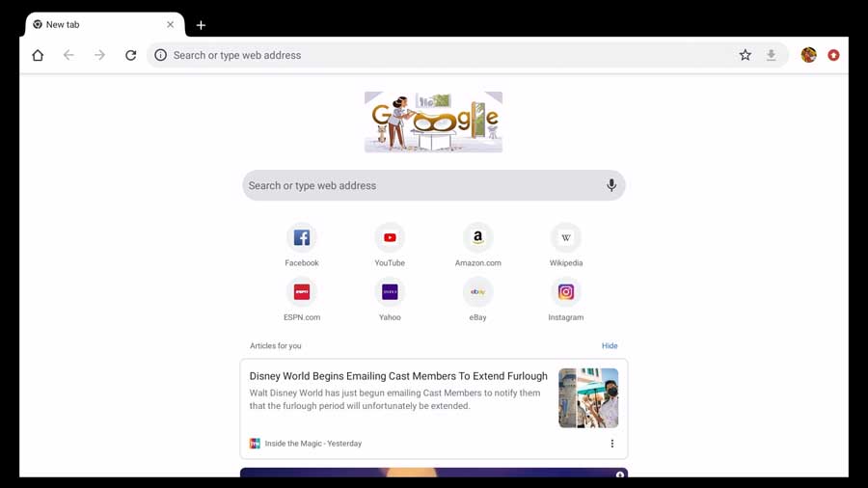Viewport: 868px width, 488px height.
Task: Reload the current page
Action: point(130,55)
